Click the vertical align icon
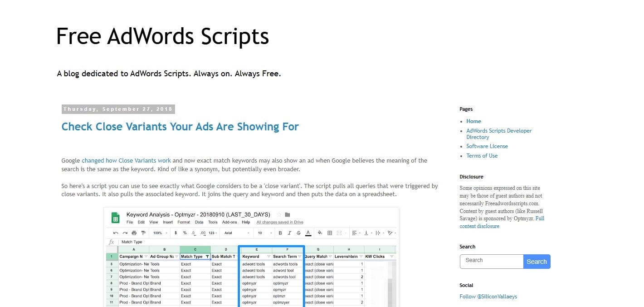The image size is (644, 307). [x=366, y=233]
